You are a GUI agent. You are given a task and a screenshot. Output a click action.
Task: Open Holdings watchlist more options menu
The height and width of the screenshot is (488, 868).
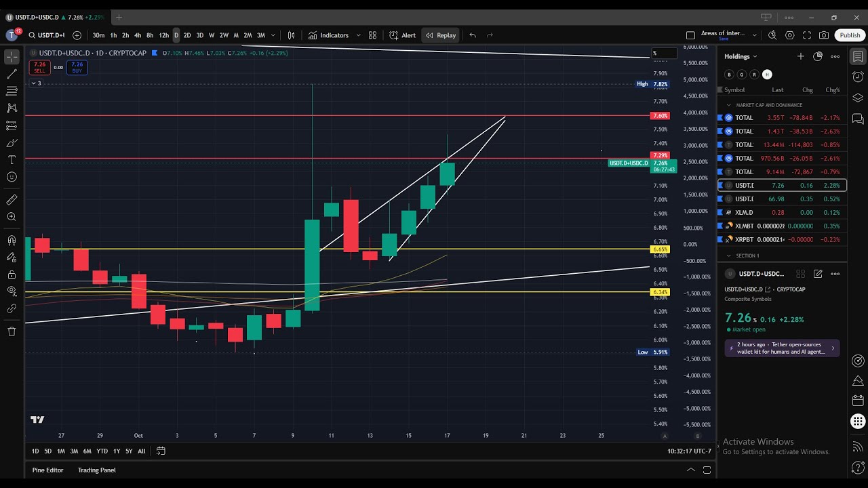pyautogui.click(x=835, y=56)
